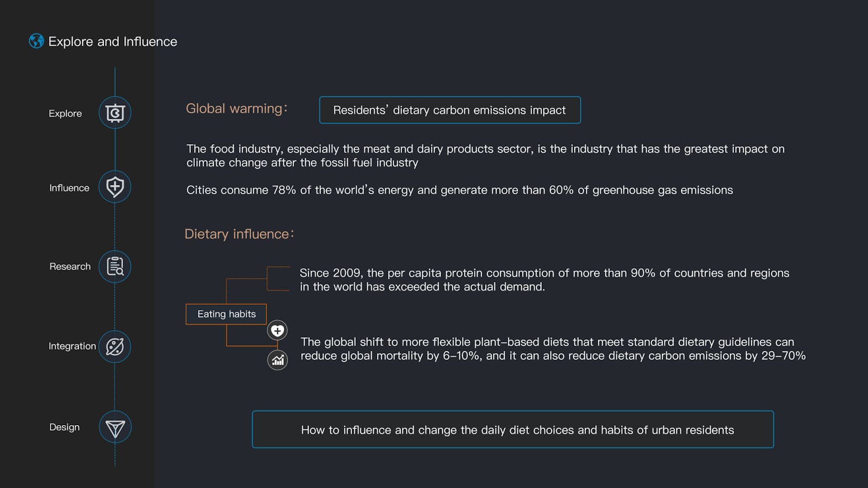Viewport: 868px width, 488px height.
Task: Click the Design triangle icon
Action: point(115,427)
